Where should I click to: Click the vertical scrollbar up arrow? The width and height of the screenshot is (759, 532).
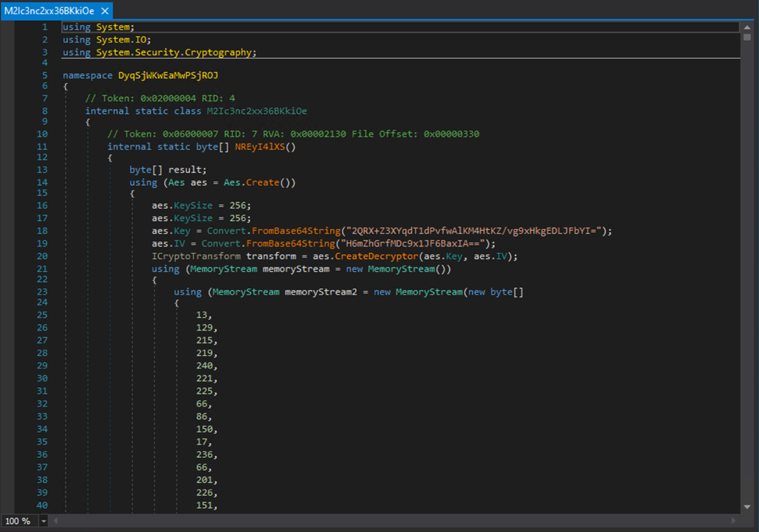tap(748, 27)
